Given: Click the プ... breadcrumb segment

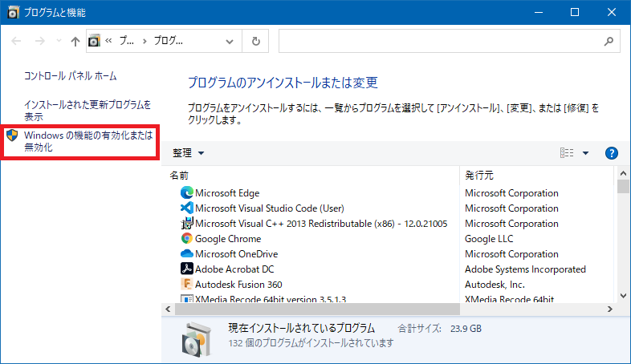Looking at the screenshot, I should pos(126,41).
